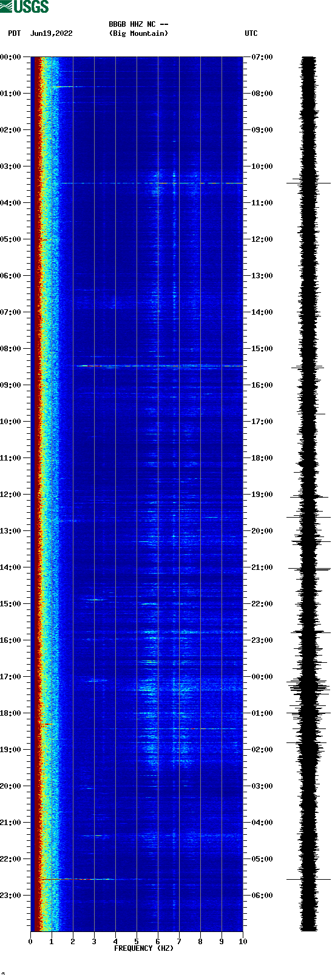Click the 7 Hz frequency tick label
This screenshot has width=335, height=980.
[179, 942]
